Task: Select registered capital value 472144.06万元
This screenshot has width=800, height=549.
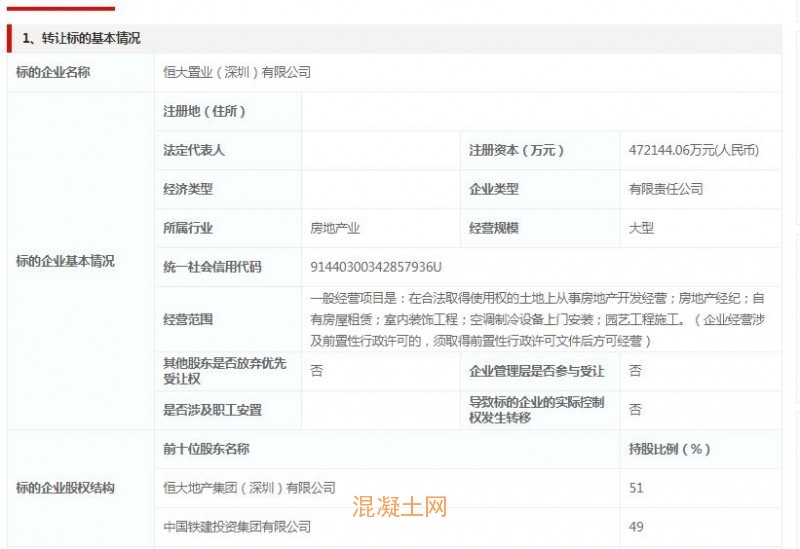Action: coord(693,150)
